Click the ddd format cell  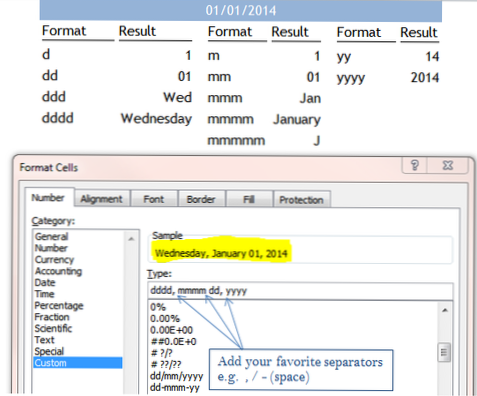coord(54,97)
